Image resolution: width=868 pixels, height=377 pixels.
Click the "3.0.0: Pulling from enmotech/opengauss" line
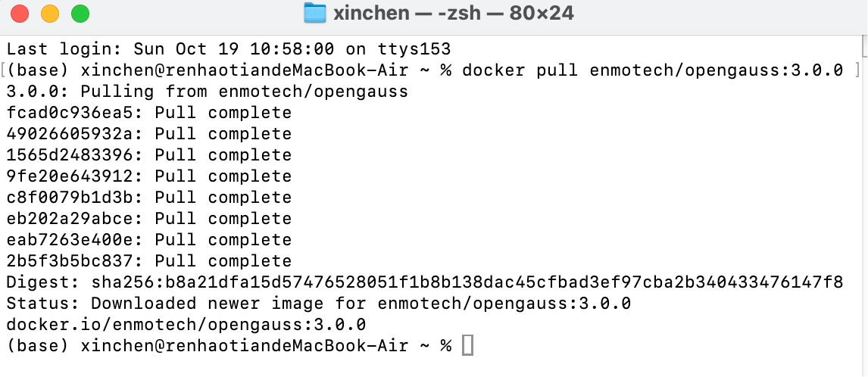pos(207,92)
